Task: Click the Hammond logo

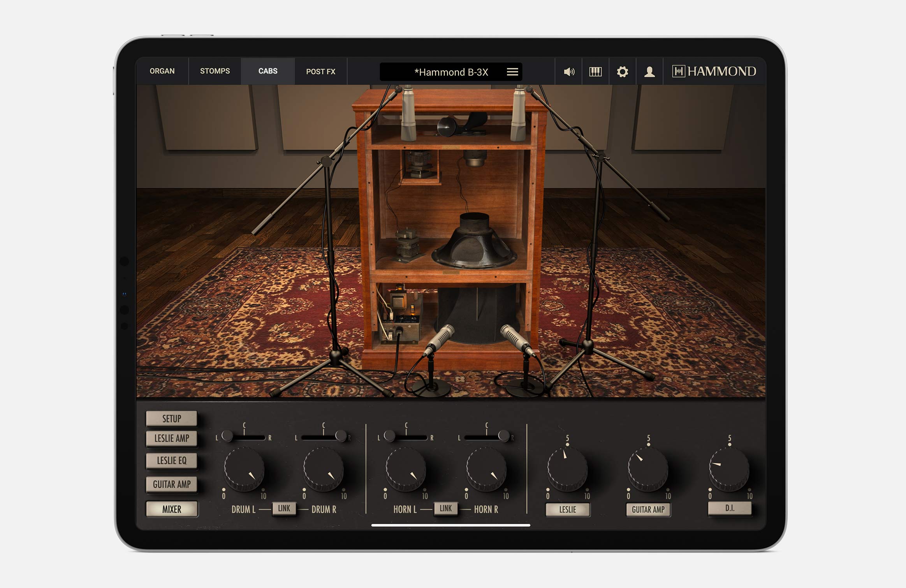Action: pyautogui.click(x=714, y=71)
